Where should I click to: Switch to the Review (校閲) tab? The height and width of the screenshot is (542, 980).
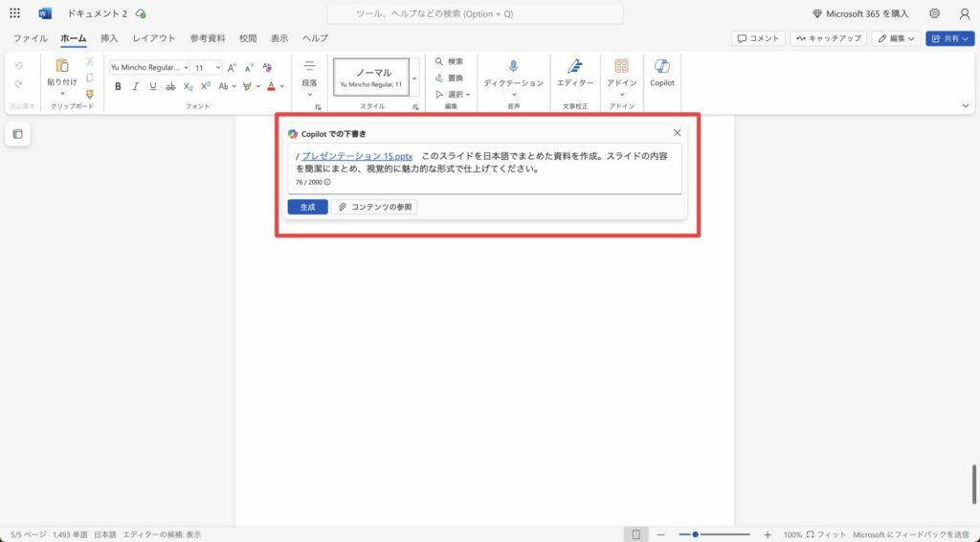[248, 38]
